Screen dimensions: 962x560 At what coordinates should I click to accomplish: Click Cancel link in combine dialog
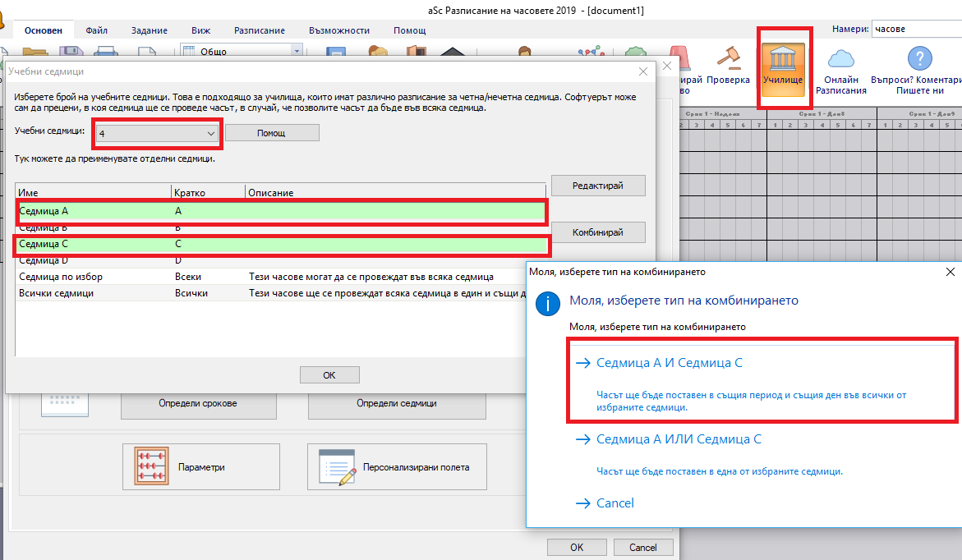(614, 503)
